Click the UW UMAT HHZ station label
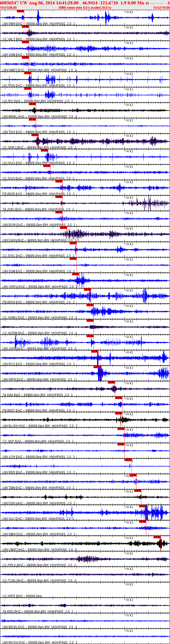This screenshot has width=170, height=644. pos(40,550)
